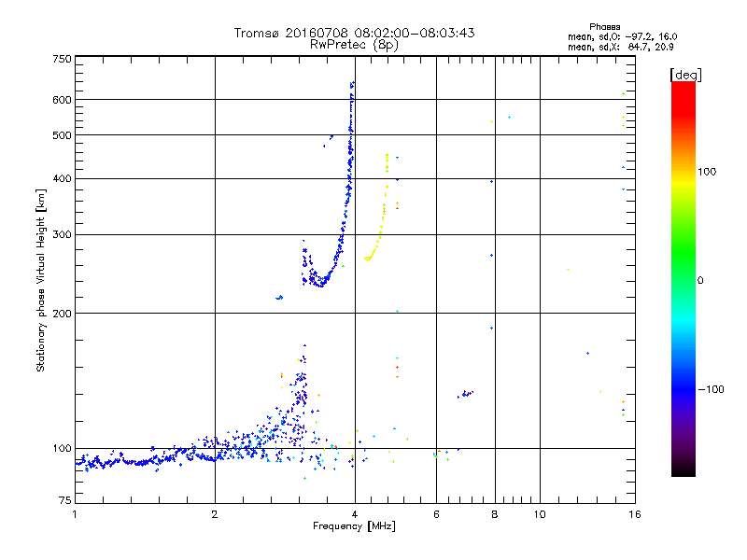This screenshot has width=747, height=560.
Task: Click the x-axis label 'Frequency [MHz]'
Action: coord(354,526)
